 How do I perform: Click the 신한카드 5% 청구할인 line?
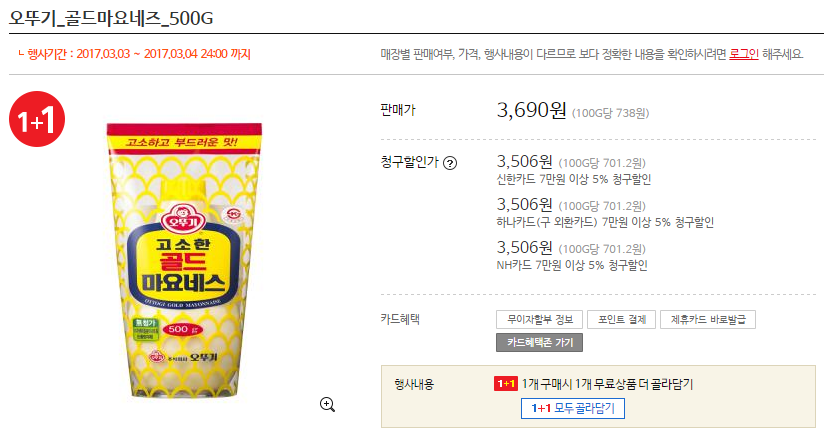pos(574,180)
